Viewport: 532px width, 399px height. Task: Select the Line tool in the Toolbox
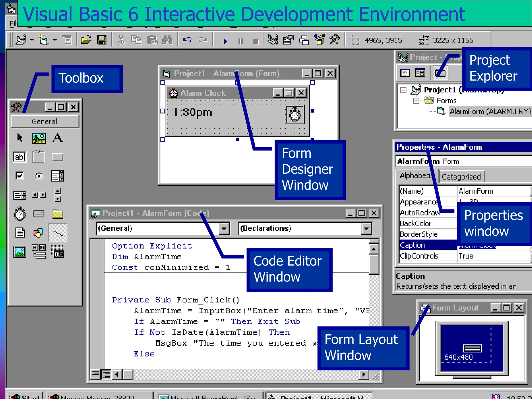click(58, 233)
